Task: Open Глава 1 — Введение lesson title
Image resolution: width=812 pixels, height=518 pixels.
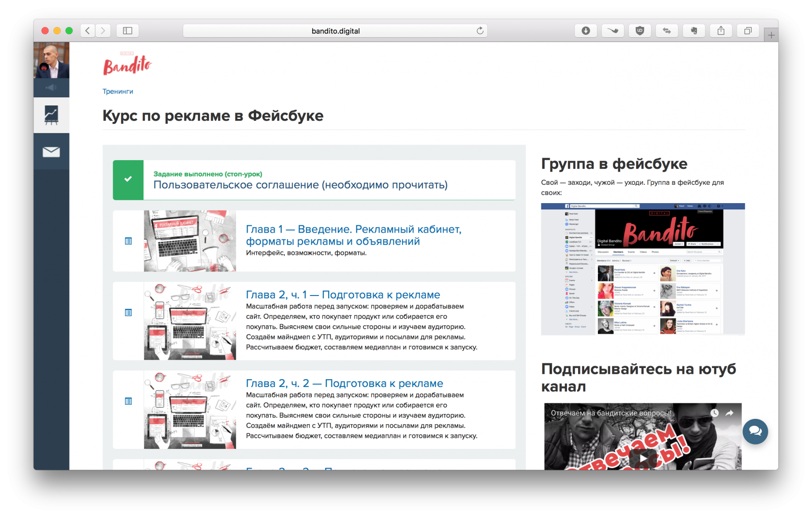Action: 354,235
